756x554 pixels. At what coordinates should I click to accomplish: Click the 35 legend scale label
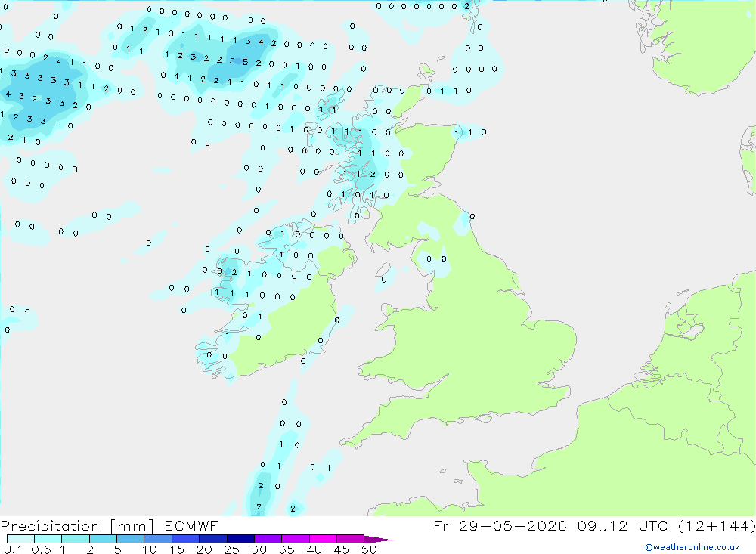coord(287,549)
